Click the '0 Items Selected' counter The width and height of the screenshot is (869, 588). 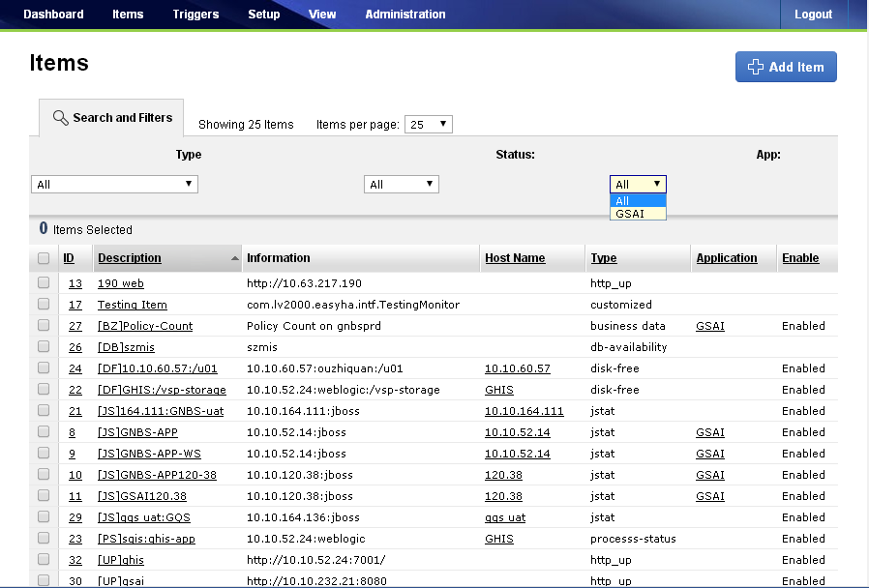[x=86, y=229]
